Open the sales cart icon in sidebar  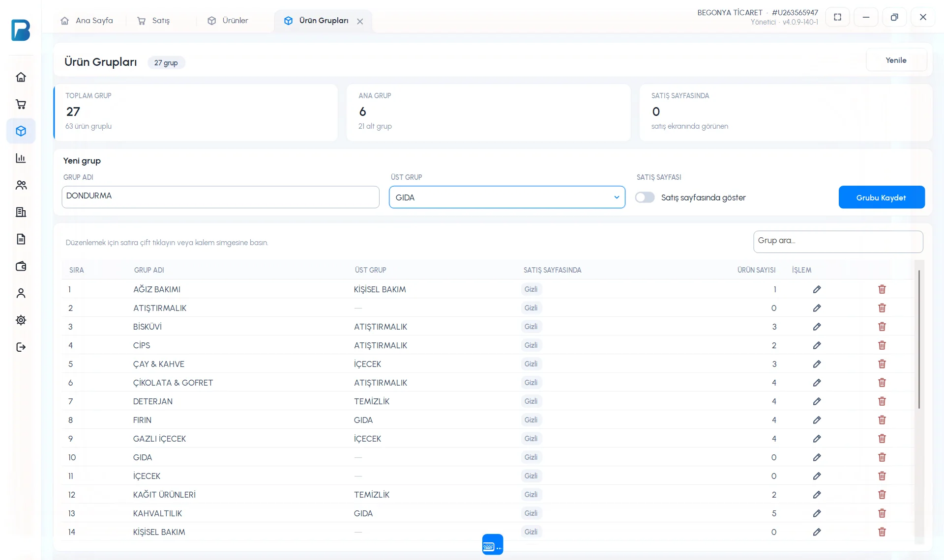[21, 104]
